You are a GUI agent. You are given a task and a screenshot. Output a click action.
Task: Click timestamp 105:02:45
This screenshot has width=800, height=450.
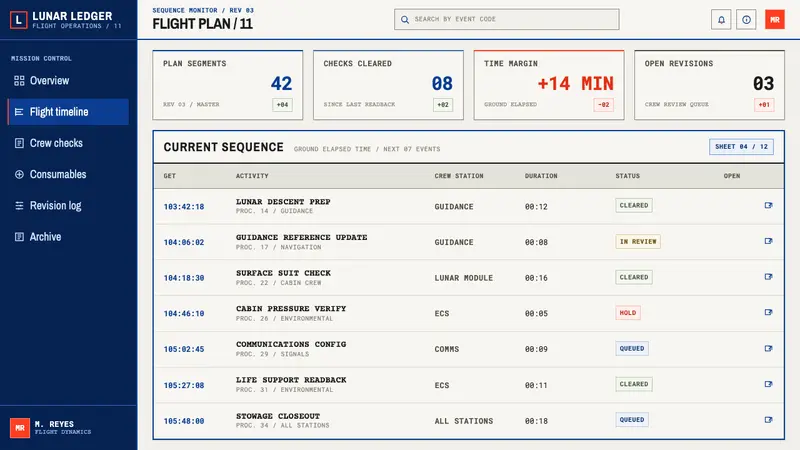click(x=184, y=349)
